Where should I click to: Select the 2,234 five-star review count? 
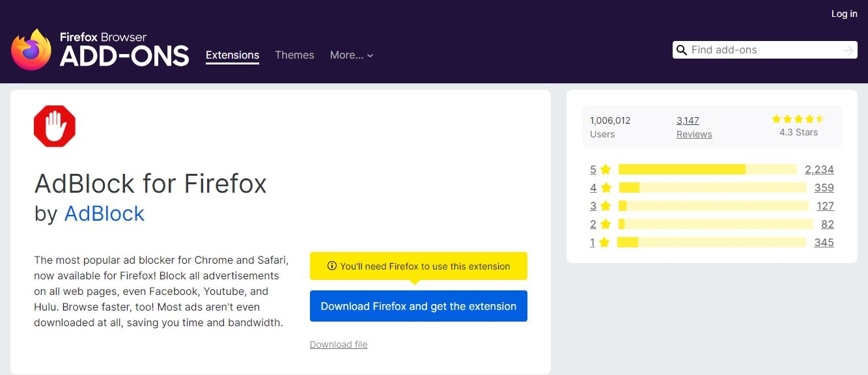[x=819, y=170]
